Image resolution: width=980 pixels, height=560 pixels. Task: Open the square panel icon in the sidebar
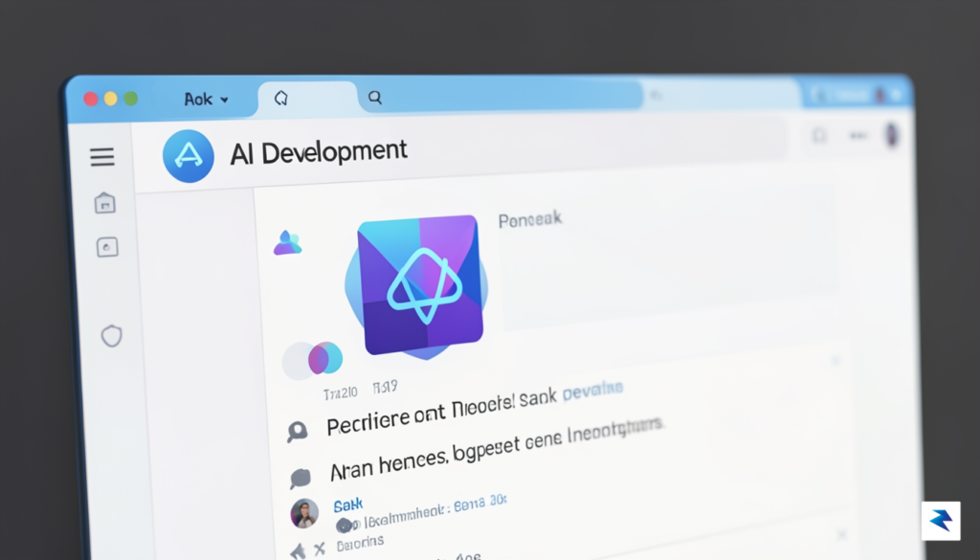point(107,247)
